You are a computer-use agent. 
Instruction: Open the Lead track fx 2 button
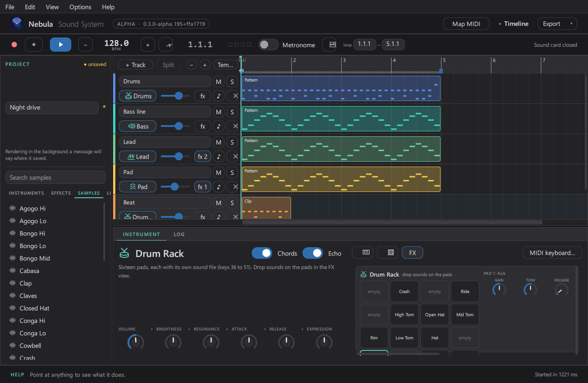pyautogui.click(x=203, y=156)
